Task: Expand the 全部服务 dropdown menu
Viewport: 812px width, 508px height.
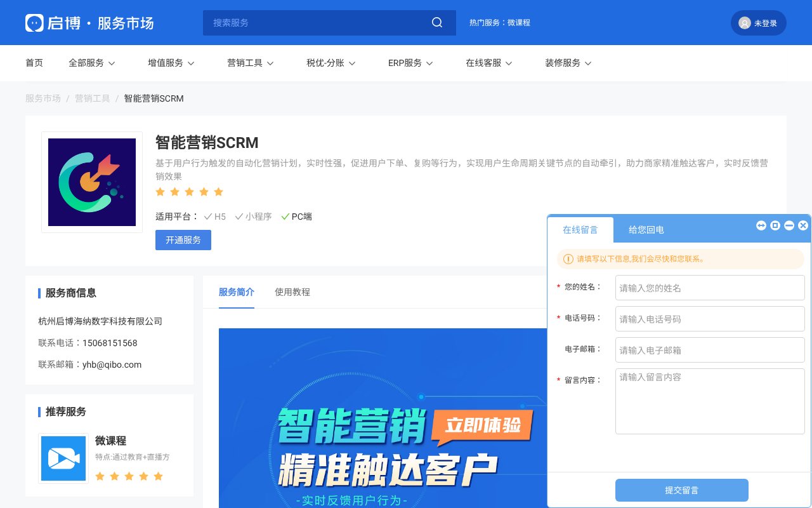Action: coord(92,63)
